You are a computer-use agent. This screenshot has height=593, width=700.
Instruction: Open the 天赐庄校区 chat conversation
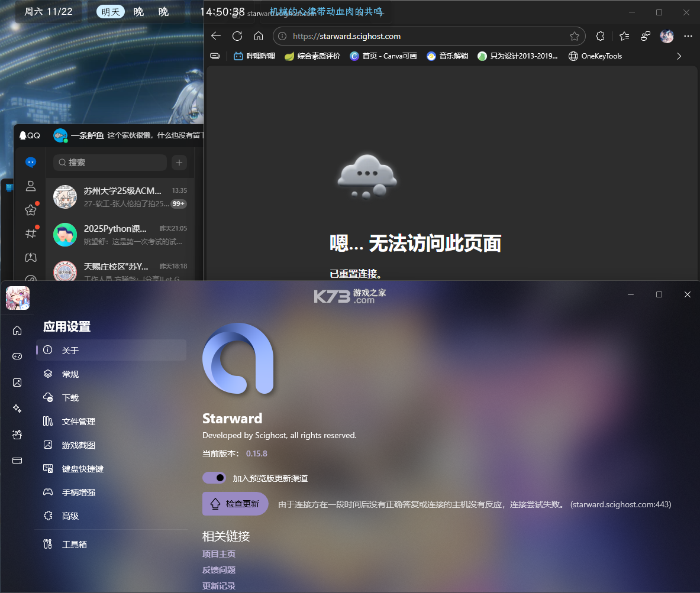click(120, 268)
